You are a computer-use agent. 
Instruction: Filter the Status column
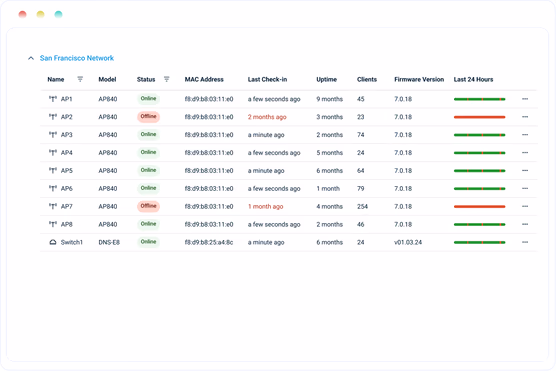167,79
